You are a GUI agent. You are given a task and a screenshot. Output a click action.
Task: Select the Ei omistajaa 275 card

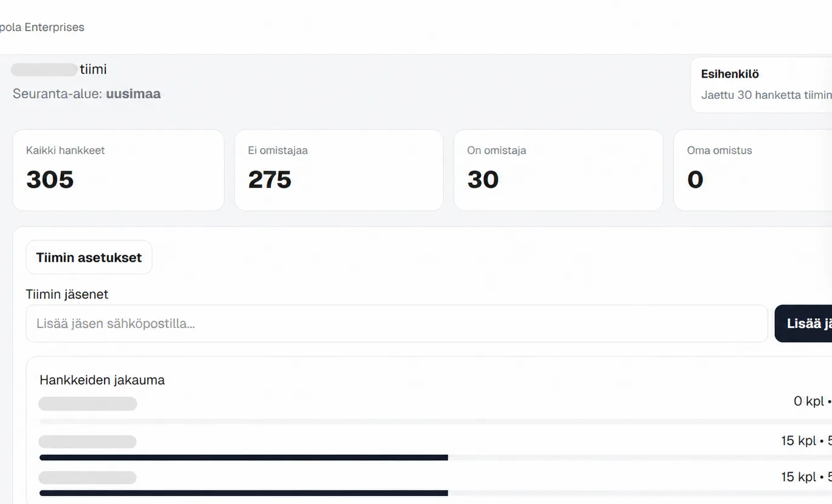(339, 170)
